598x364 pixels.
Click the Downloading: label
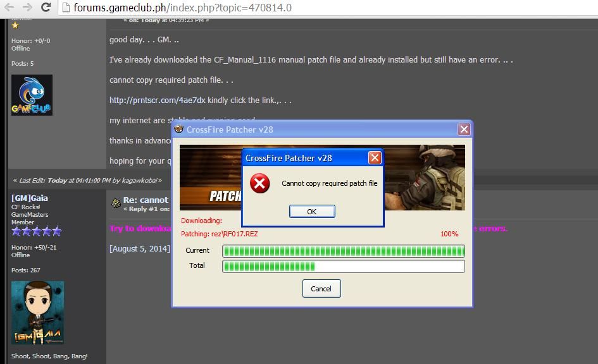click(x=201, y=221)
